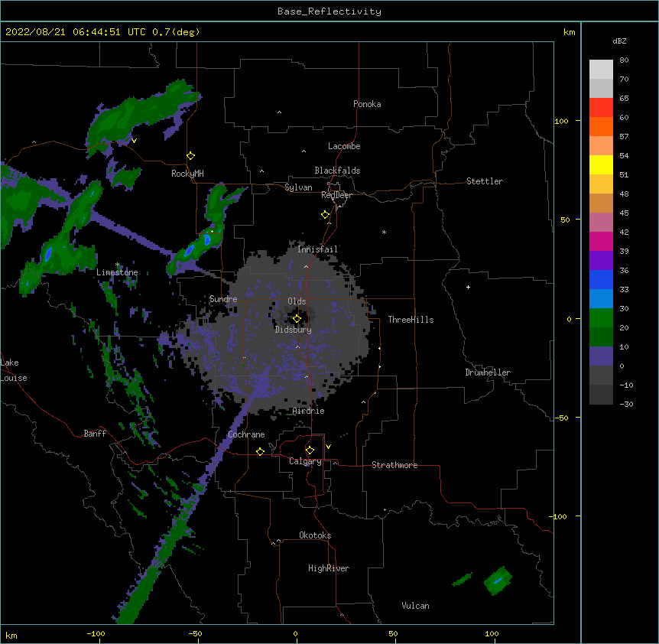Select the dusty pink 45 dBZ swatch
Screen dimensions: 659x644
pyautogui.click(x=601, y=223)
